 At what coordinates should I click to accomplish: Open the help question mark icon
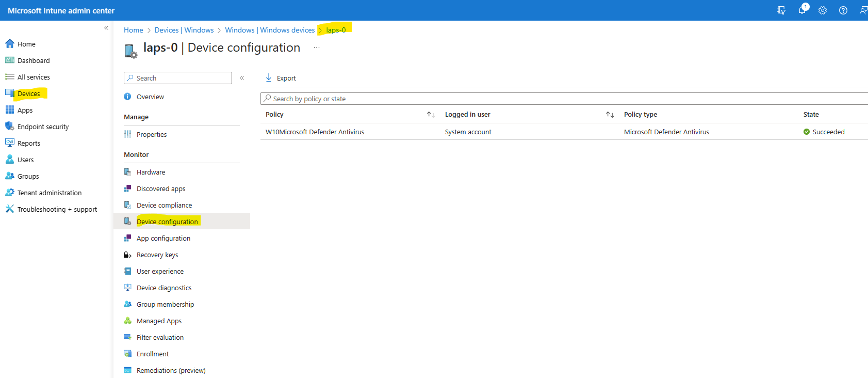coord(843,10)
